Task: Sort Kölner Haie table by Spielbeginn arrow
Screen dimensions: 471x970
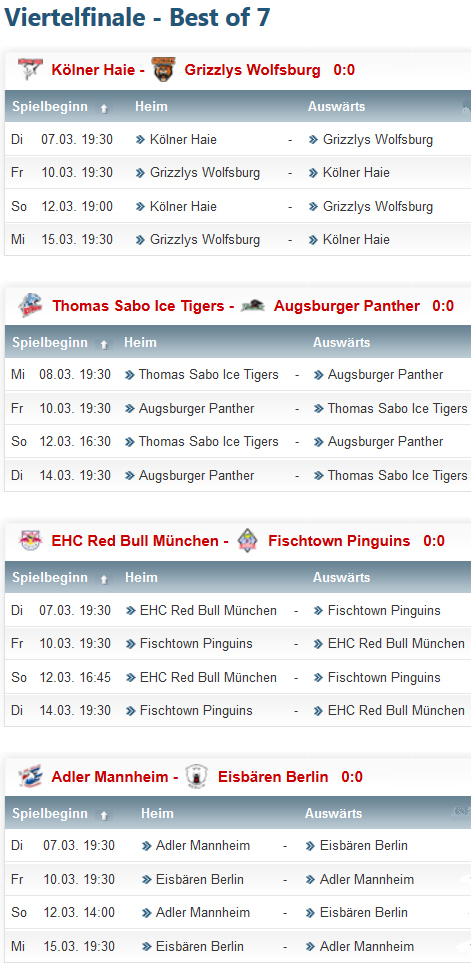Action: (104, 108)
